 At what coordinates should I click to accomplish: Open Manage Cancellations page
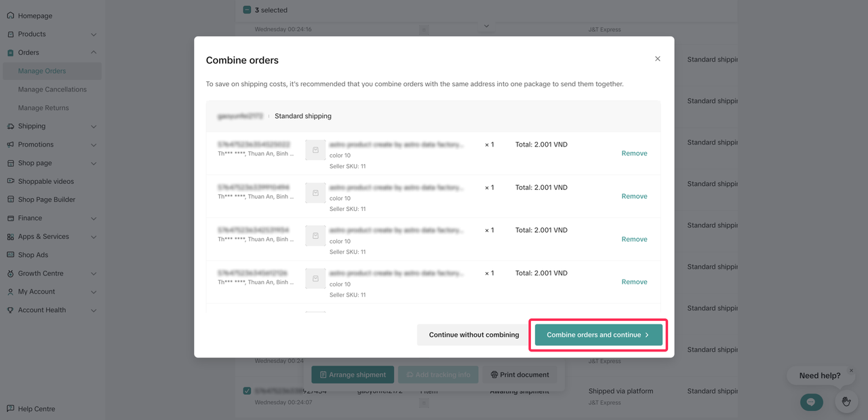tap(52, 90)
